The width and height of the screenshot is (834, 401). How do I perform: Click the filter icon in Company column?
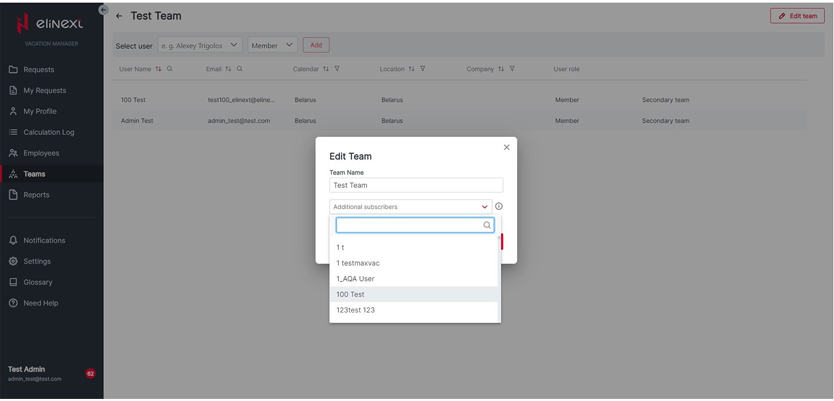point(512,69)
